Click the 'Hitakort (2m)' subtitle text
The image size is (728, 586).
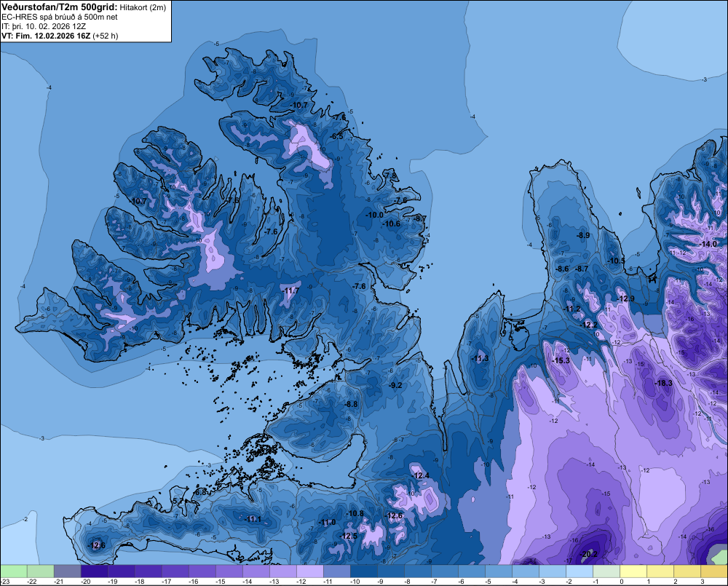click(x=143, y=7)
